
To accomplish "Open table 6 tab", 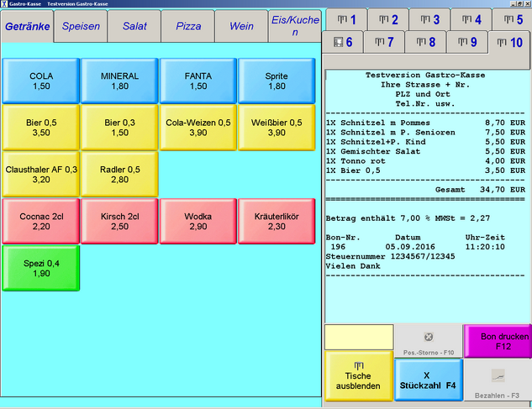I will pyautogui.click(x=343, y=42).
